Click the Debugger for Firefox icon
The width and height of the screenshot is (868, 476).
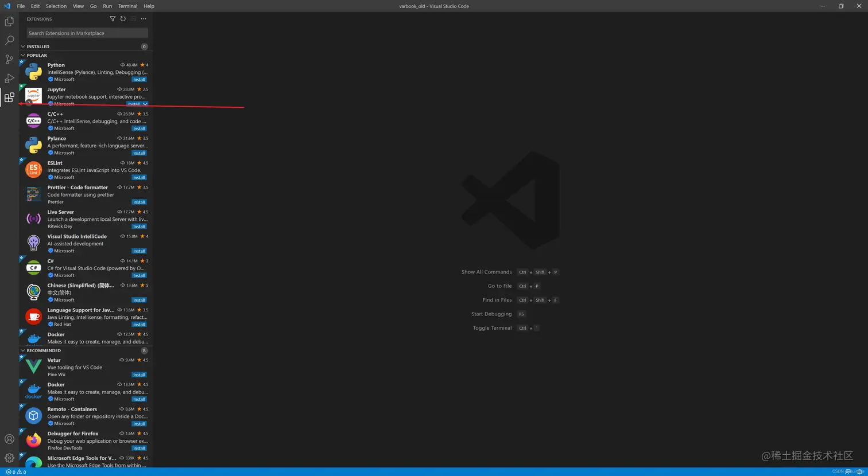tap(33, 440)
